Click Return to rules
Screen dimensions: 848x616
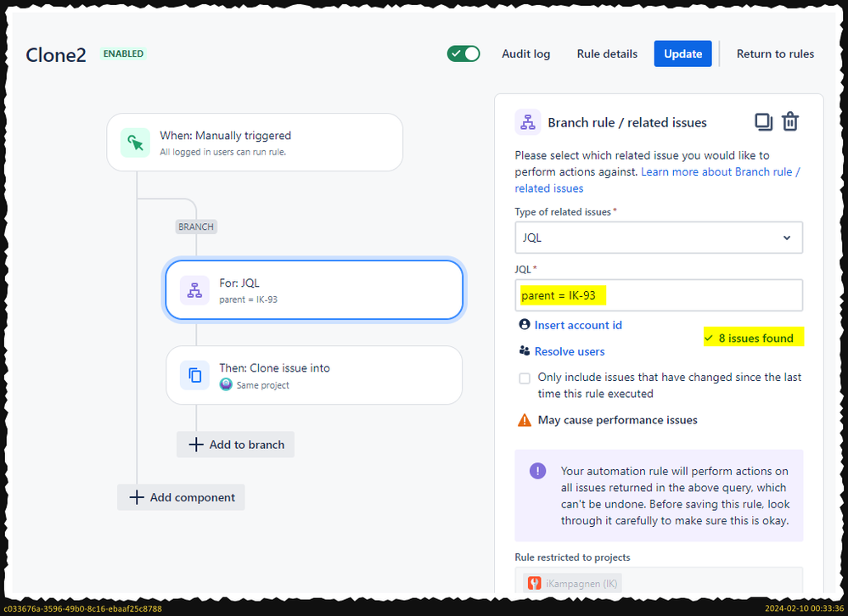coord(775,54)
